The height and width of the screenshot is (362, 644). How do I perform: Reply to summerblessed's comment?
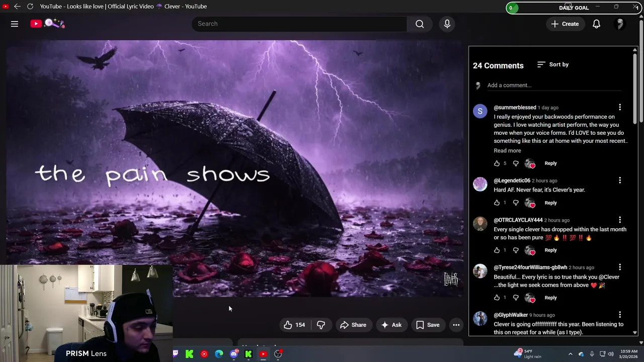point(550,163)
